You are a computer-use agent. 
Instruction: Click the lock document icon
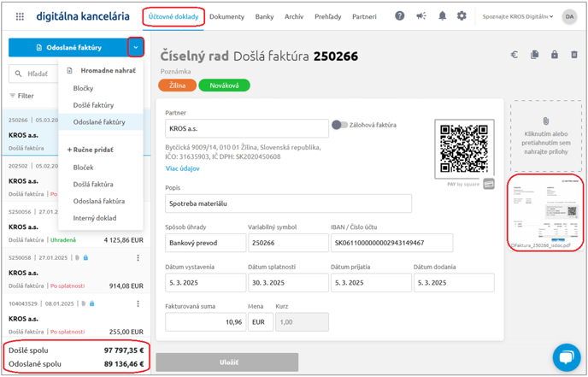coord(555,55)
